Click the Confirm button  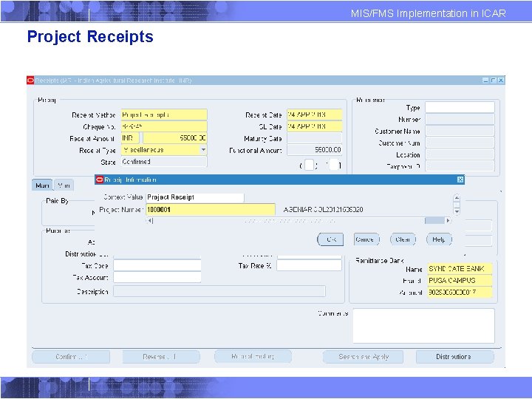click(71, 357)
